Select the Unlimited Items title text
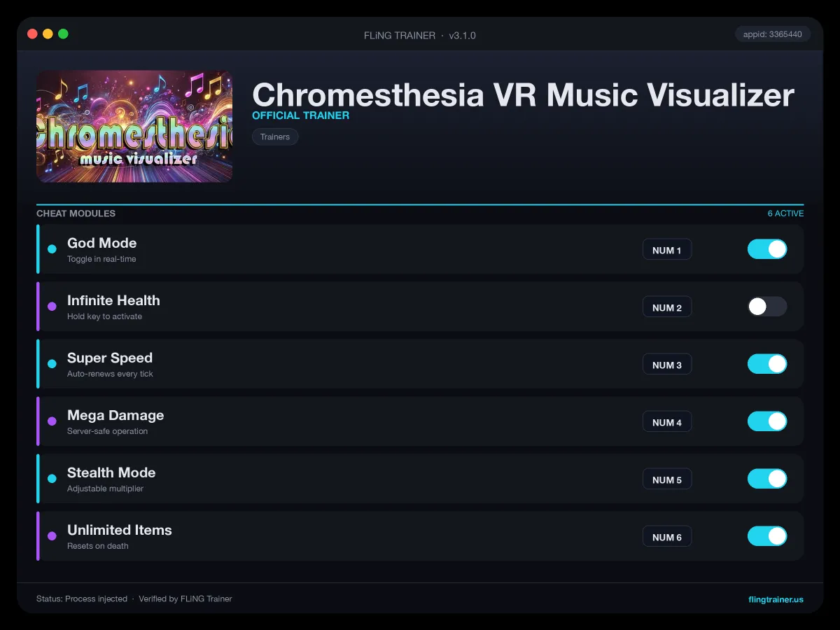The height and width of the screenshot is (630, 840). point(120,530)
